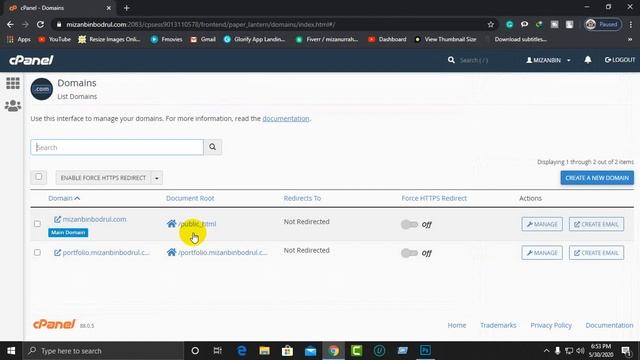
Task: Launch Microsoft Edge from taskbar
Action: (242, 351)
